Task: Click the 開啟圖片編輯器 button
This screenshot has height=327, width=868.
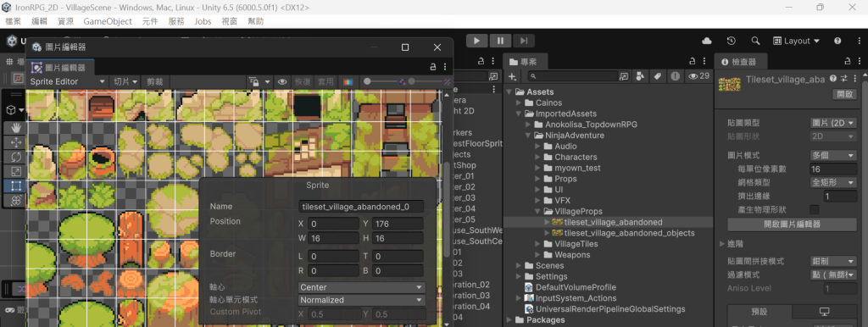Action: coord(792,224)
